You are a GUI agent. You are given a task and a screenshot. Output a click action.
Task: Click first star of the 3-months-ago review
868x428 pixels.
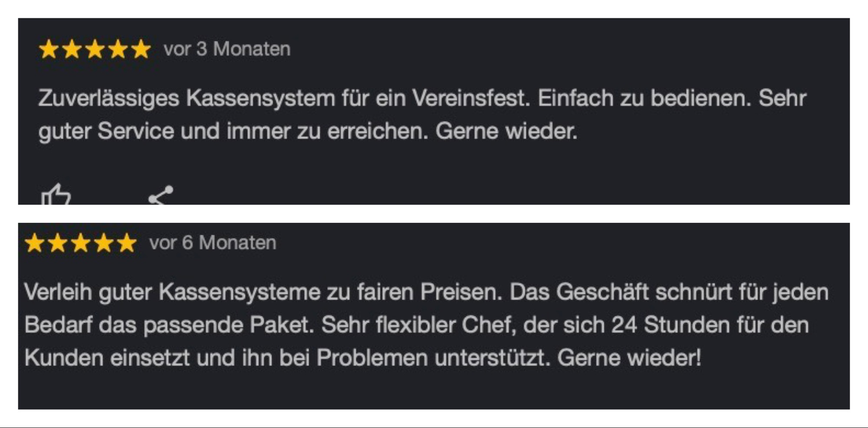49,49
